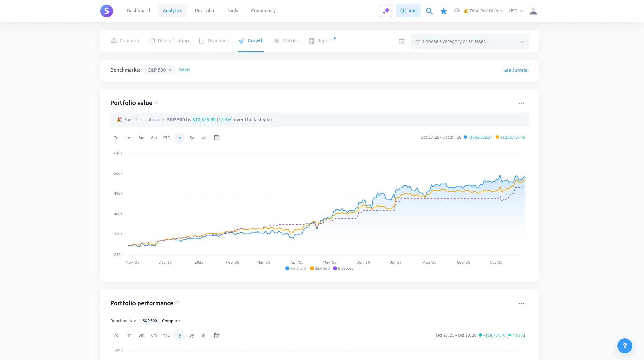
Task: Open the See tutorial link
Action: 516,70
